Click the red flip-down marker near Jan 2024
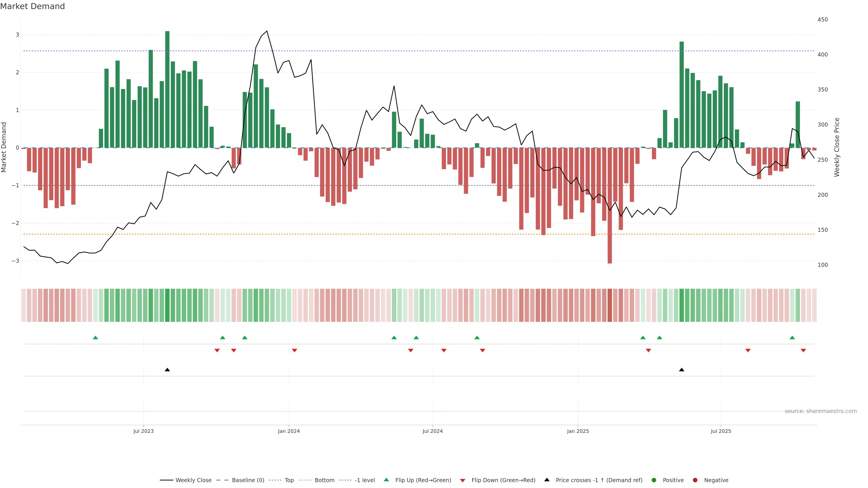The image size is (868, 488). point(295,351)
